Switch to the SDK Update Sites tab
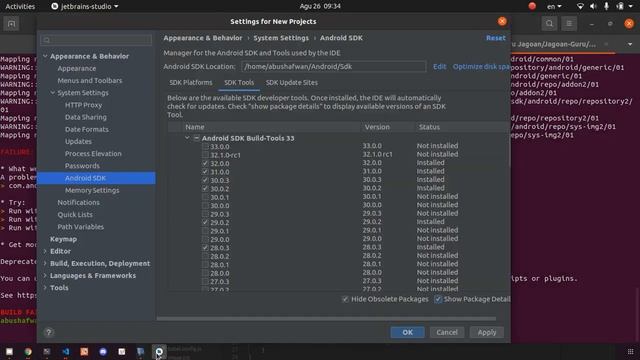 point(292,82)
